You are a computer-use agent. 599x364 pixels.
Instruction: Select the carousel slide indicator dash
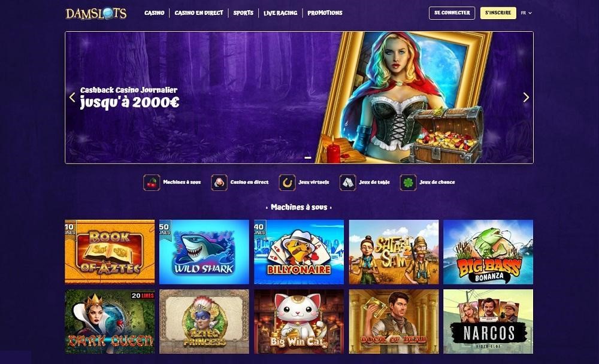coord(308,157)
